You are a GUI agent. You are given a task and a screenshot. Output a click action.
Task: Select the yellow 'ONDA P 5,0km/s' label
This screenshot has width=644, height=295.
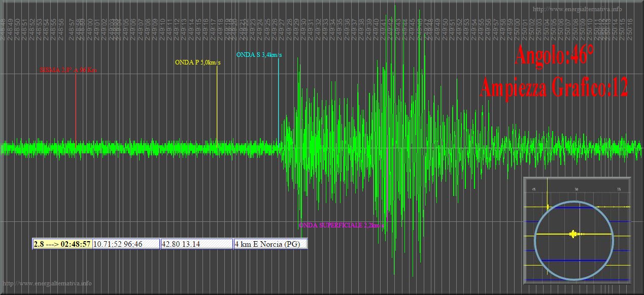click(198, 62)
